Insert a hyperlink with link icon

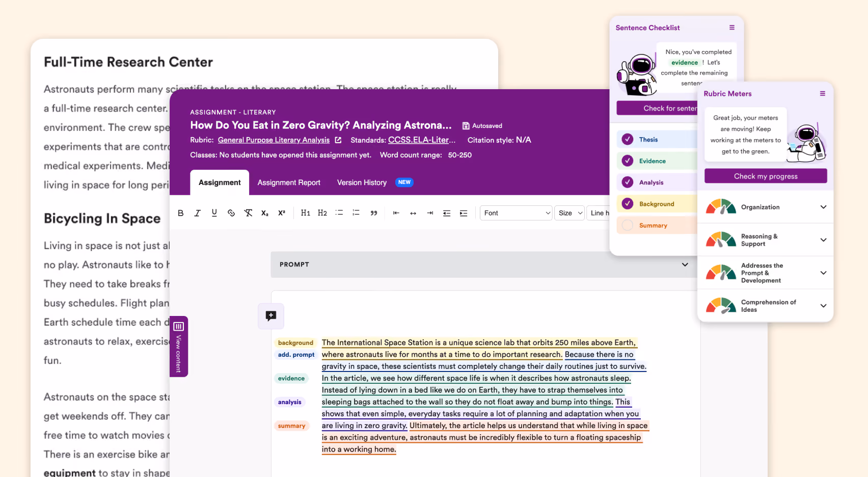point(231,213)
